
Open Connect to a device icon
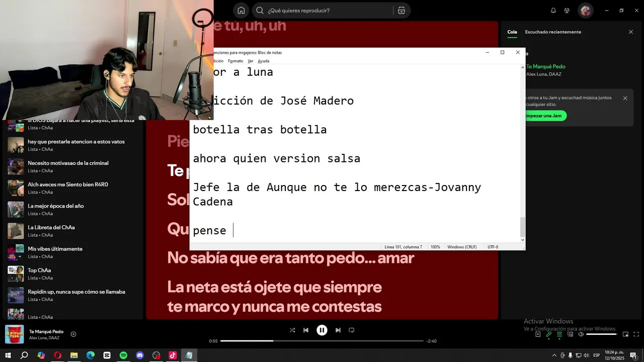[571, 334]
